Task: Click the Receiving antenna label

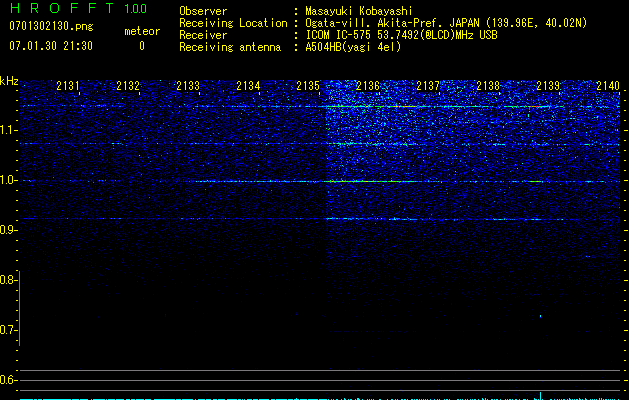Action: coord(230,47)
